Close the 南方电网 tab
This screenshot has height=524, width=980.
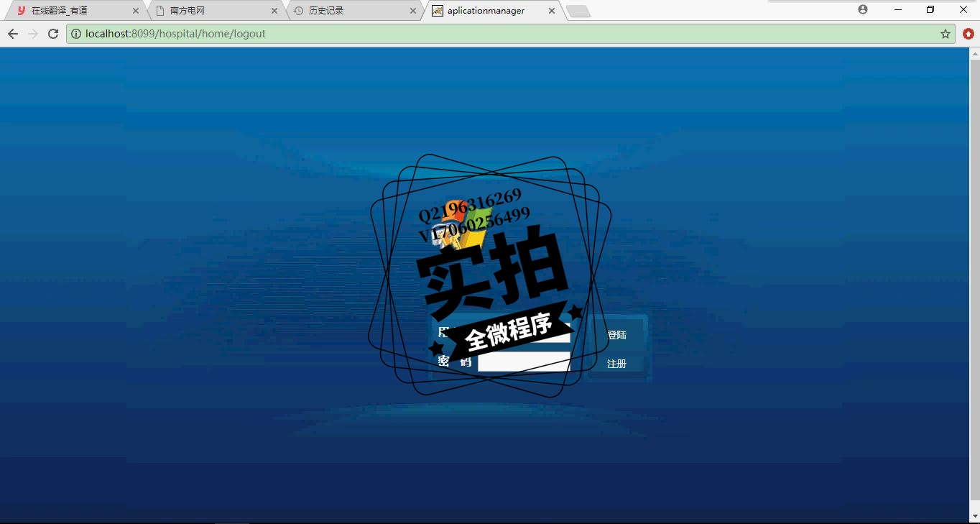274,11
